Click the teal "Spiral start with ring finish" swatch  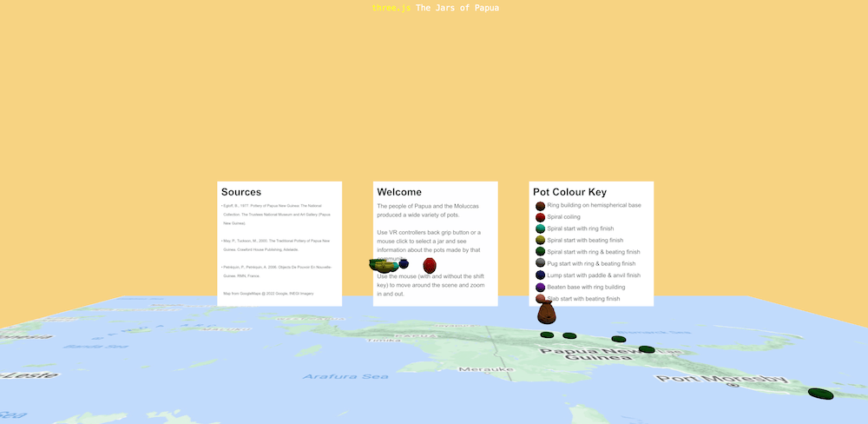click(x=540, y=229)
